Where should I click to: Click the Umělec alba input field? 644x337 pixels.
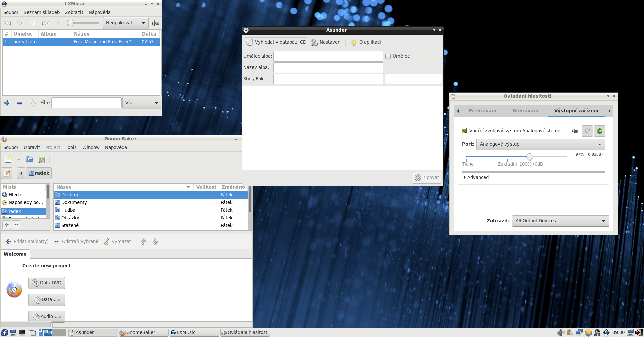(328, 56)
